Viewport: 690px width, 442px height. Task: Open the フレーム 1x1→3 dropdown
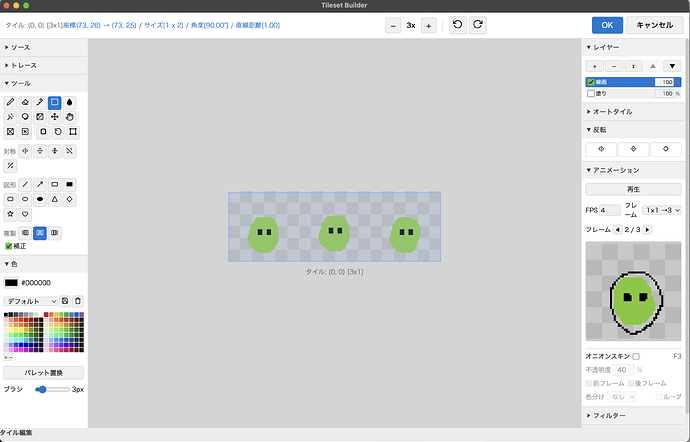tap(662, 210)
